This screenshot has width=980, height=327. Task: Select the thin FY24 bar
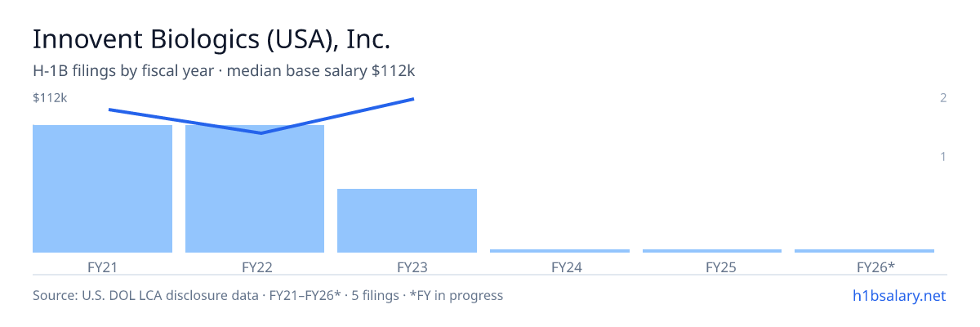[x=559, y=251]
